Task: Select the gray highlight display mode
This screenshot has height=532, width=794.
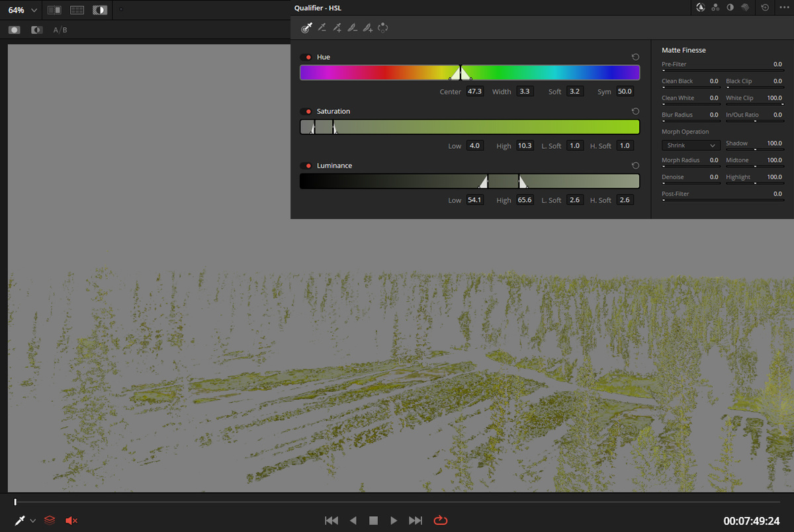Action: 15,30
